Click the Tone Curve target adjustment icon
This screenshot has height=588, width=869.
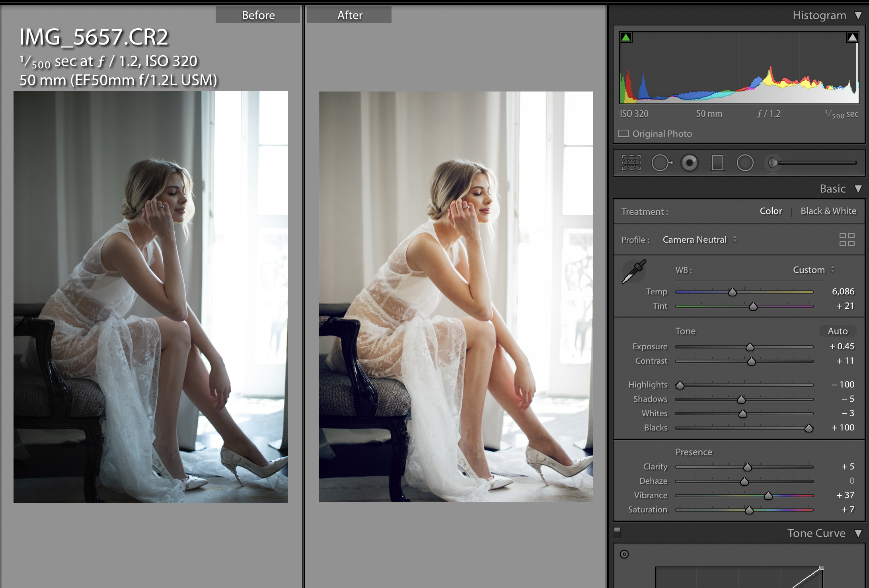click(624, 554)
